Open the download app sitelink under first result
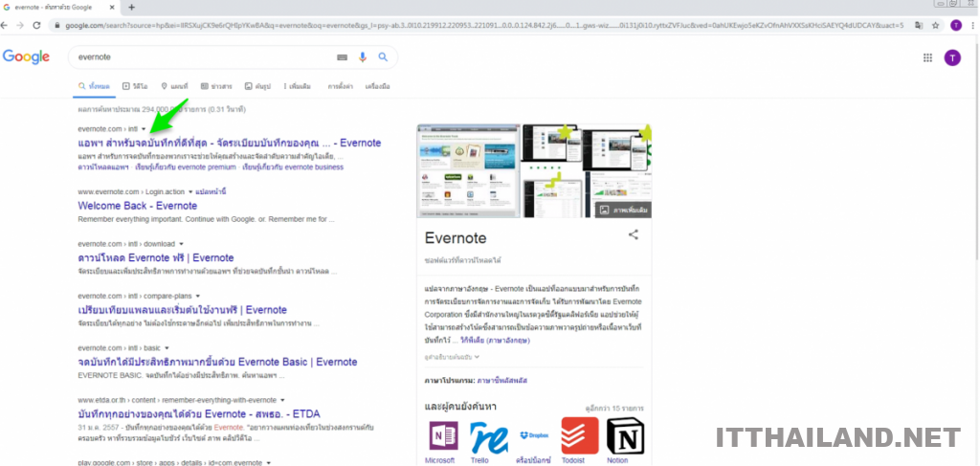 click(x=103, y=167)
